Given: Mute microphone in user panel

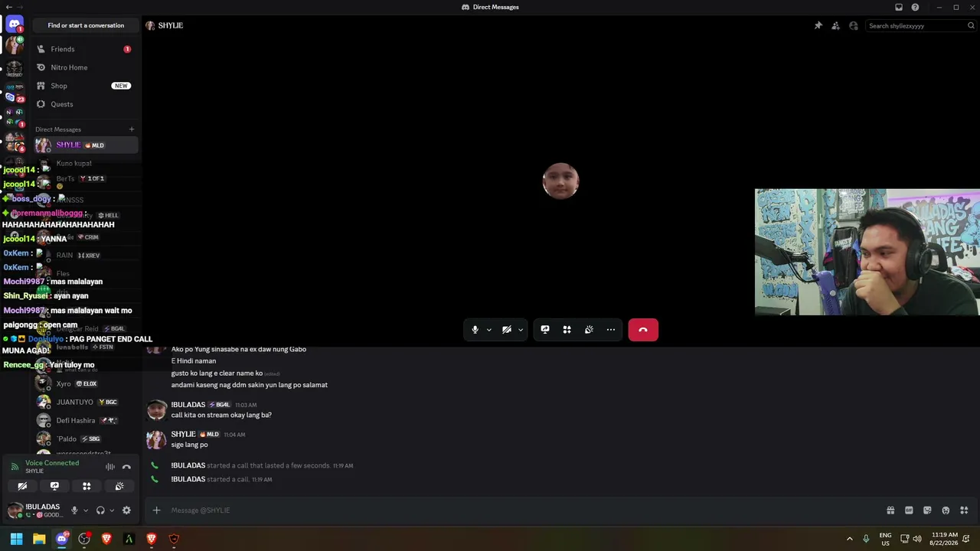Looking at the screenshot, I should [x=74, y=510].
